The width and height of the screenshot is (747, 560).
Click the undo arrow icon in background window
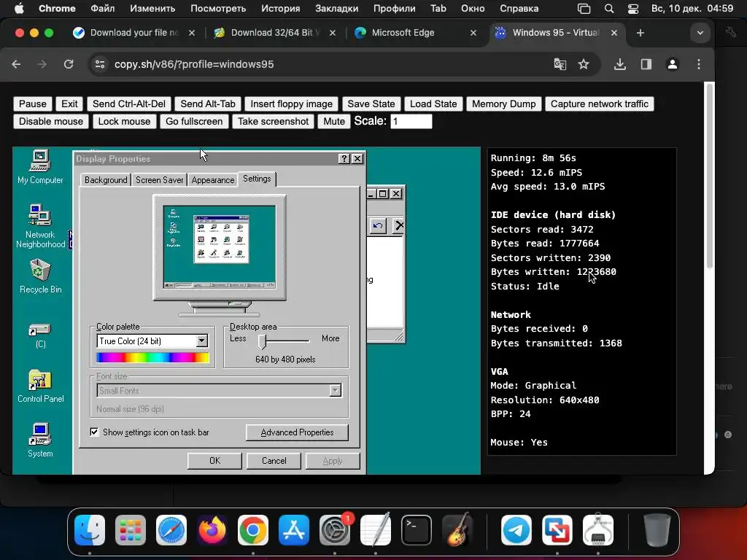(x=378, y=226)
